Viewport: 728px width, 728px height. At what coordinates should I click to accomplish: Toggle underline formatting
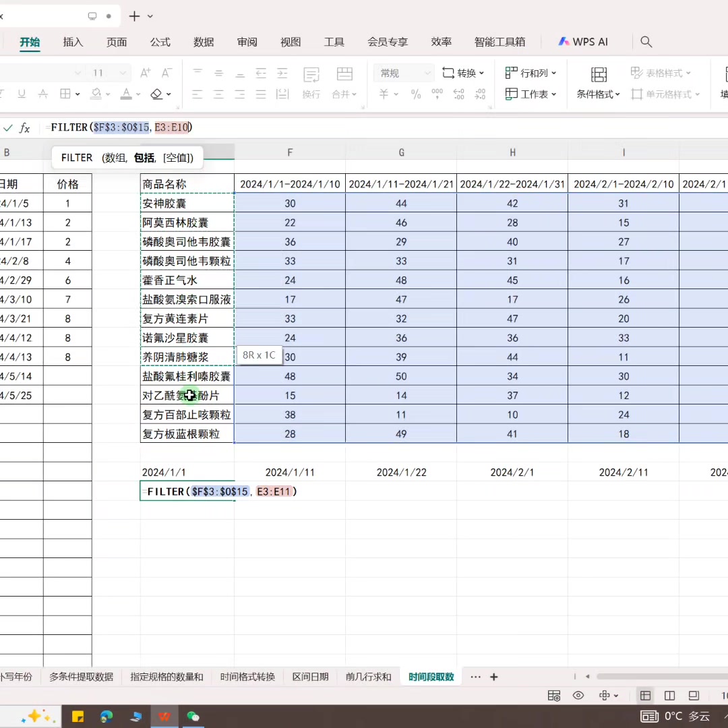(22, 94)
